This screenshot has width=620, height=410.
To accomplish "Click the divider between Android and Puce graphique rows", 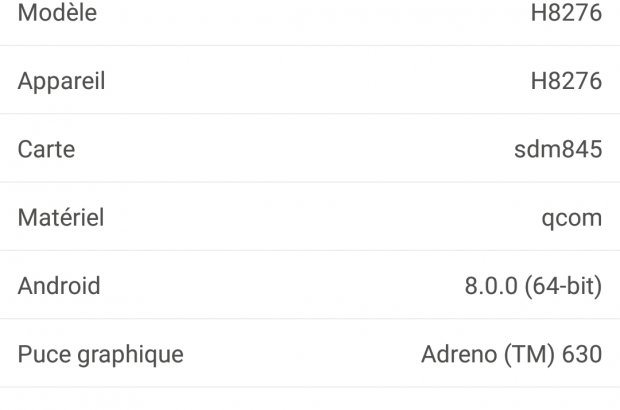I will [x=310, y=319].
